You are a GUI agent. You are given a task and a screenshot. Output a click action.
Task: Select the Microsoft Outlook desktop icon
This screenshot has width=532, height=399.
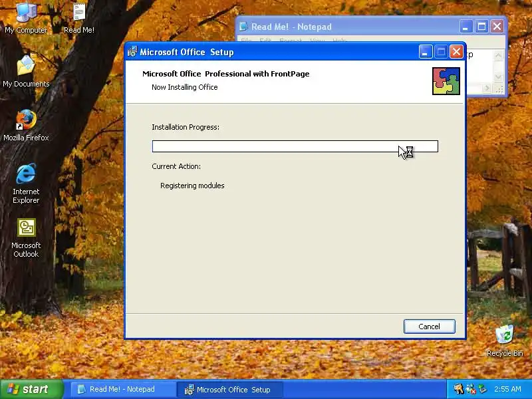click(x=26, y=237)
